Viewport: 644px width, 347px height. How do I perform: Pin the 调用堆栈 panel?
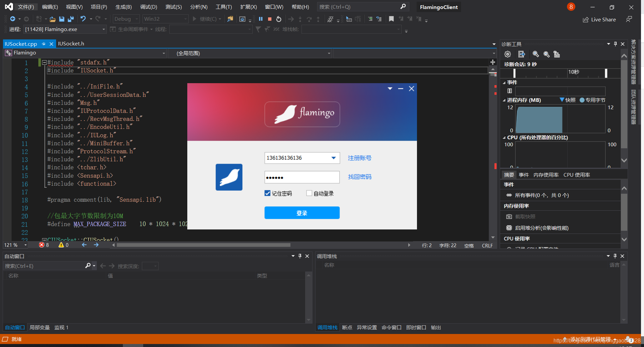[x=615, y=256]
